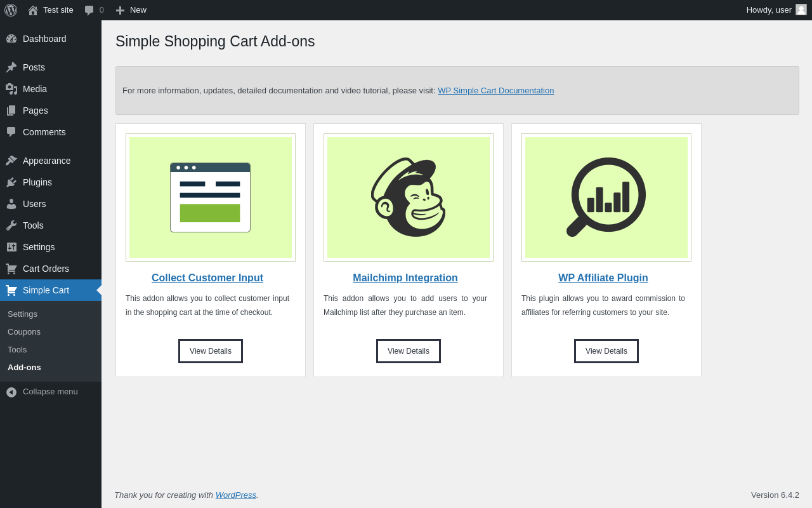Open the WordPress footer link
This screenshot has height=508, width=812.
click(x=236, y=495)
